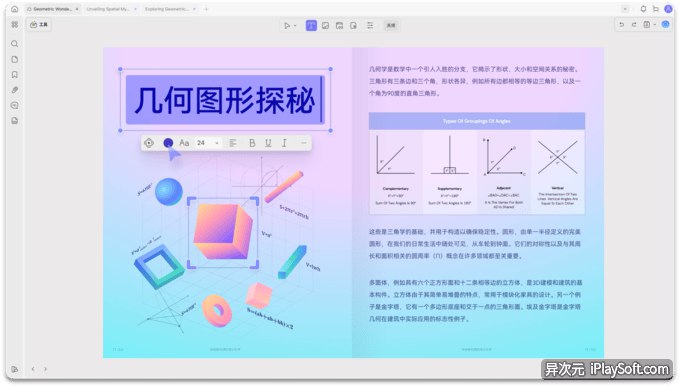This screenshot has height=387, width=680.
Task: Close the Geometric Wonde... tab
Action: pyautogui.click(x=77, y=9)
